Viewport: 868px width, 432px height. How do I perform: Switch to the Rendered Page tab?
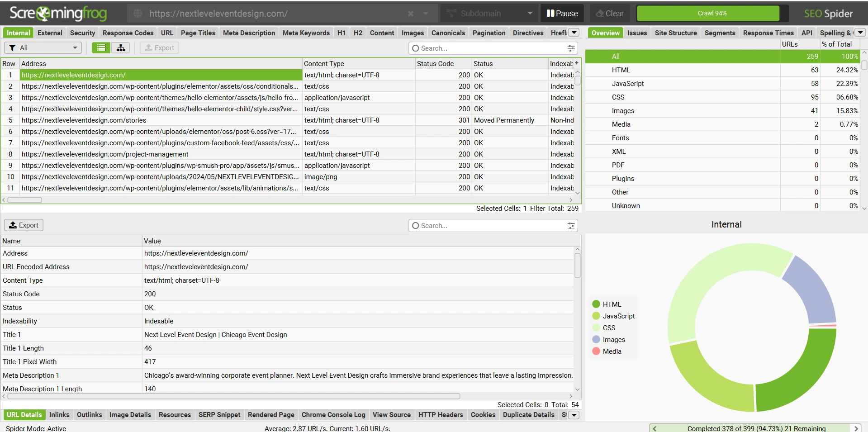271,415
